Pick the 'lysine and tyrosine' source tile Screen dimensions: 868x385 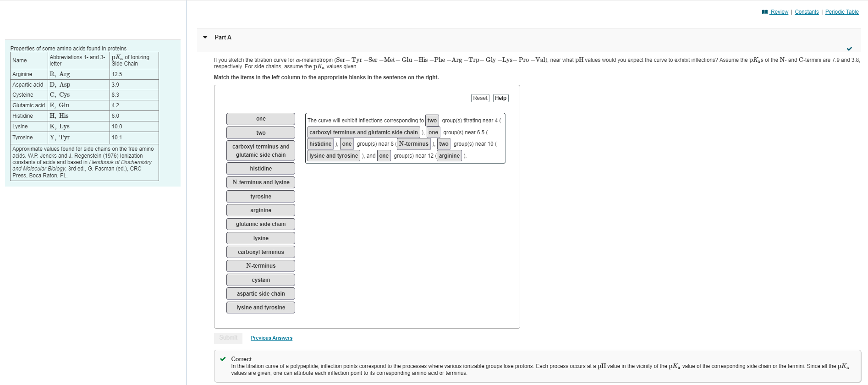[x=261, y=308]
